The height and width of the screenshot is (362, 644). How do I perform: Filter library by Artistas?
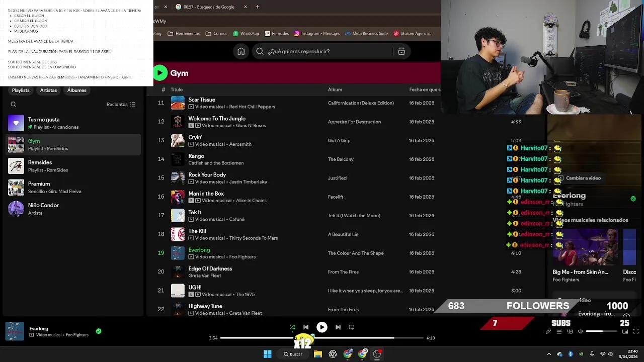(x=48, y=90)
